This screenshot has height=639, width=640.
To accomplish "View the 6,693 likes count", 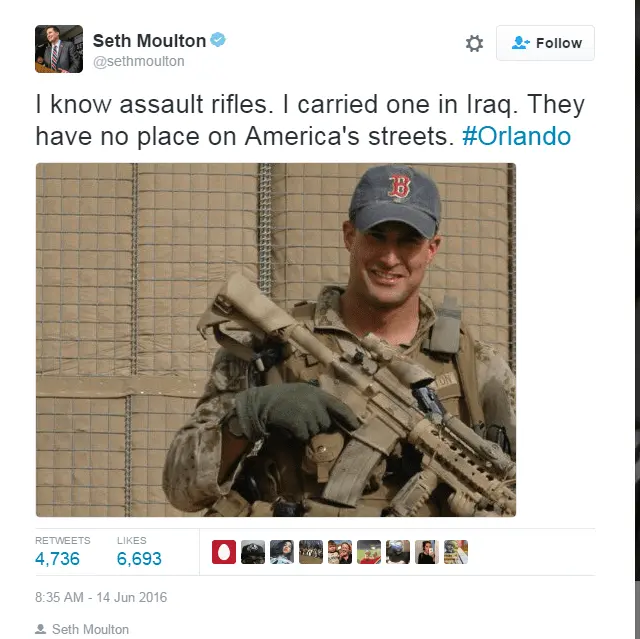I will [x=139, y=559].
